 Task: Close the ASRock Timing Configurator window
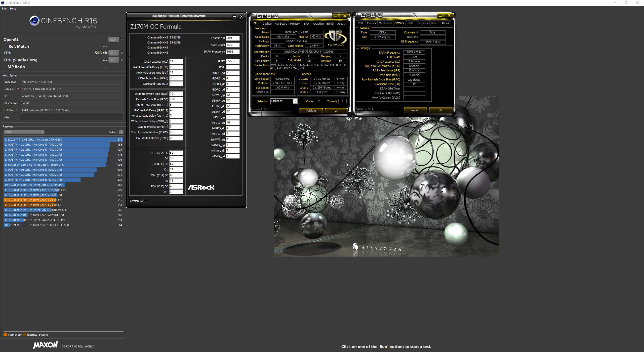pos(241,17)
